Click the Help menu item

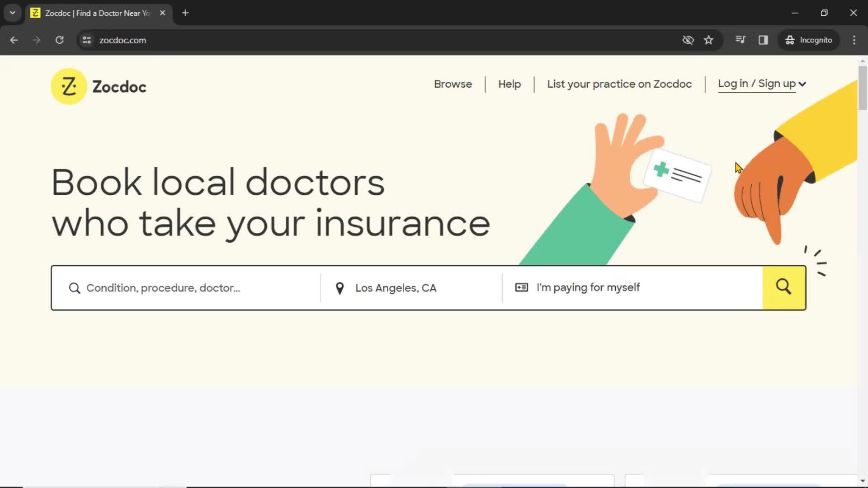509,84
